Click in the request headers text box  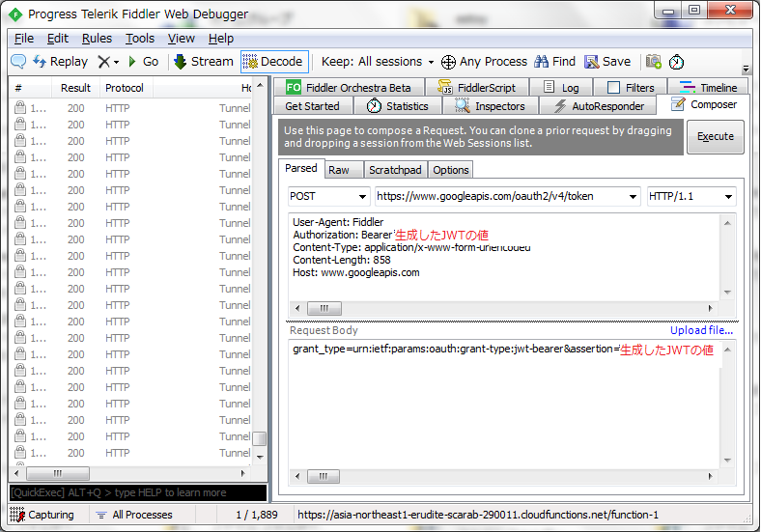point(504,257)
